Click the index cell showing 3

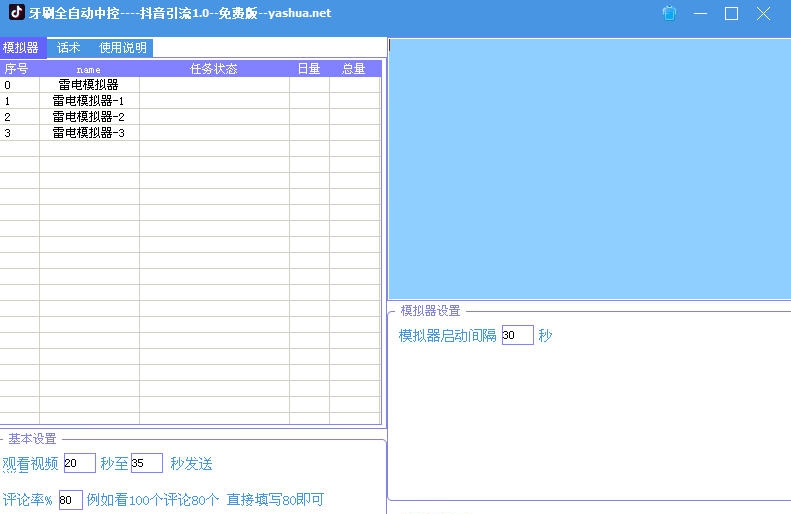tap(19, 133)
